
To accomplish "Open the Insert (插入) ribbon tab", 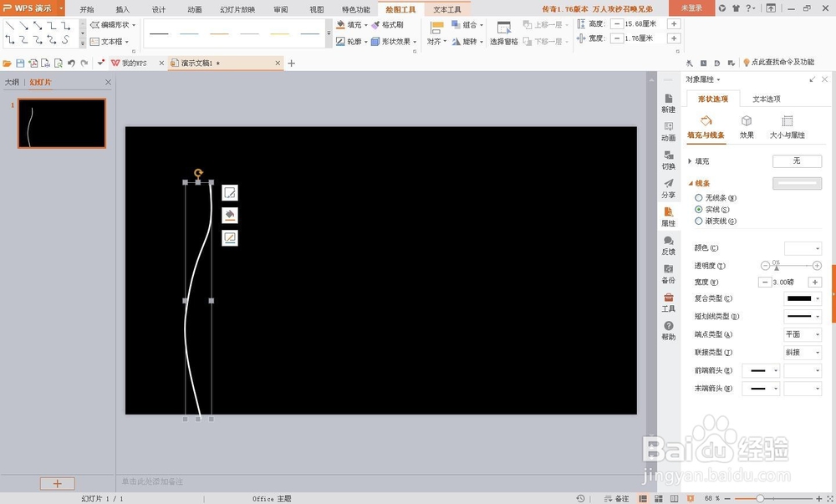I will click(123, 9).
